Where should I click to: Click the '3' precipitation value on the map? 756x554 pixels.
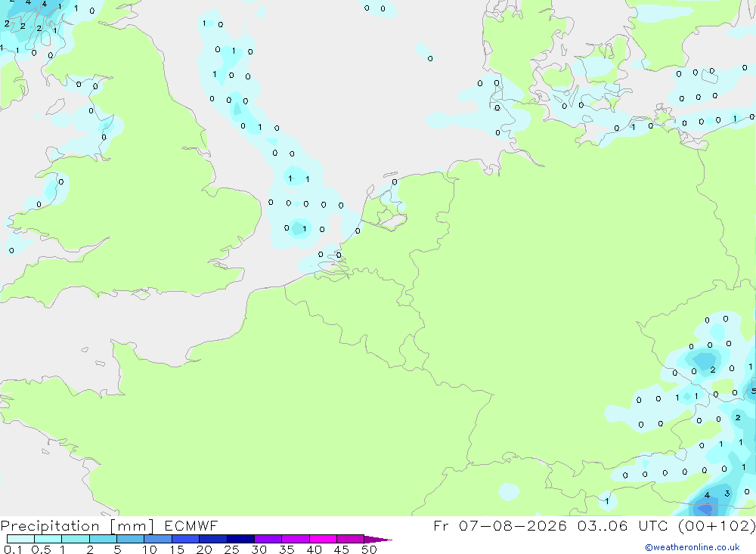click(727, 494)
